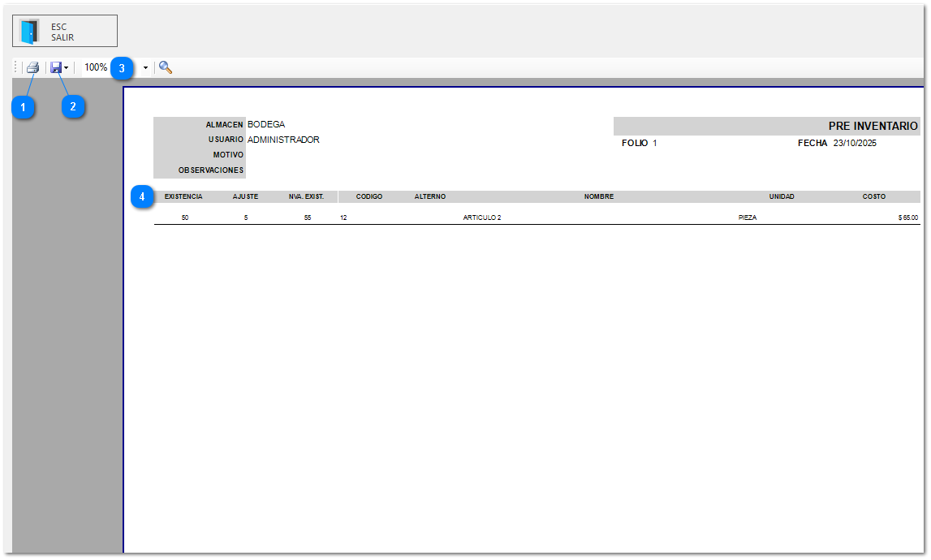Click the COSTO column header

tap(873, 197)
